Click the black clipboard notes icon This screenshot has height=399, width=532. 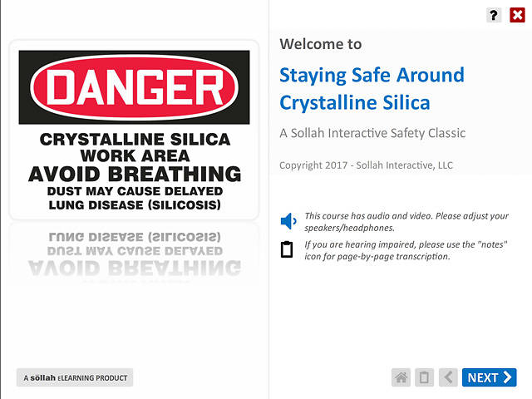click(x=288, y=249)
